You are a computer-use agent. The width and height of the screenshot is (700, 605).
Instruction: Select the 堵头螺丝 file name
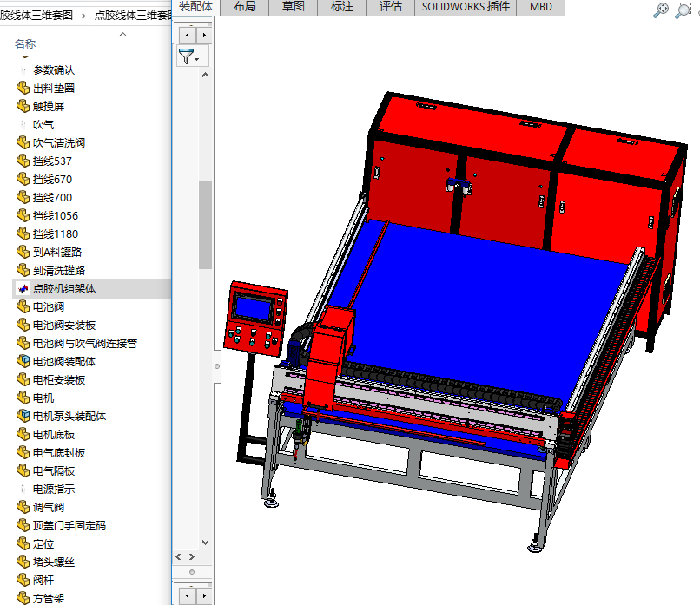click(x=54, y=562)
